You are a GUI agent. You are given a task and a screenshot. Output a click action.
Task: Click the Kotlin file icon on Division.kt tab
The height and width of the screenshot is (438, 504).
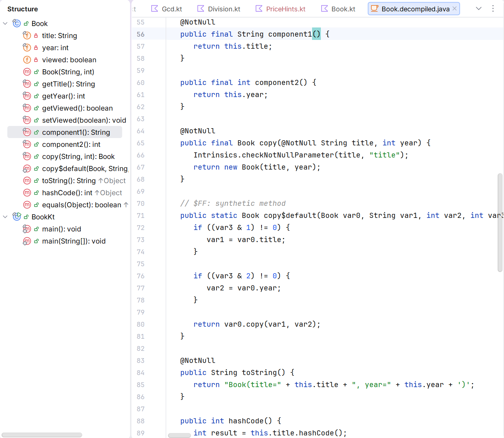(201, 8)
